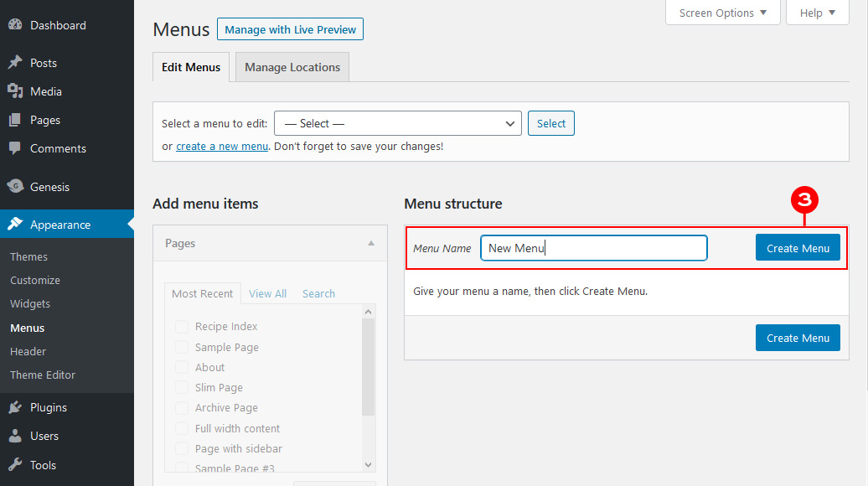Image resolution: width=868 pixels, height=486 pixels.
Task: Open the View All pages tab
Action: pyautogui.click(x=267, y=293)
